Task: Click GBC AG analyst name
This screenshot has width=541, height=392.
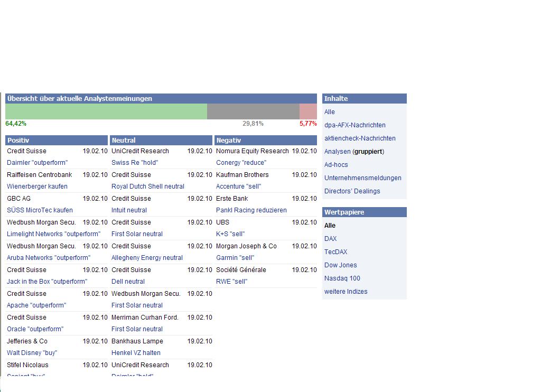Action: point(18,199)
